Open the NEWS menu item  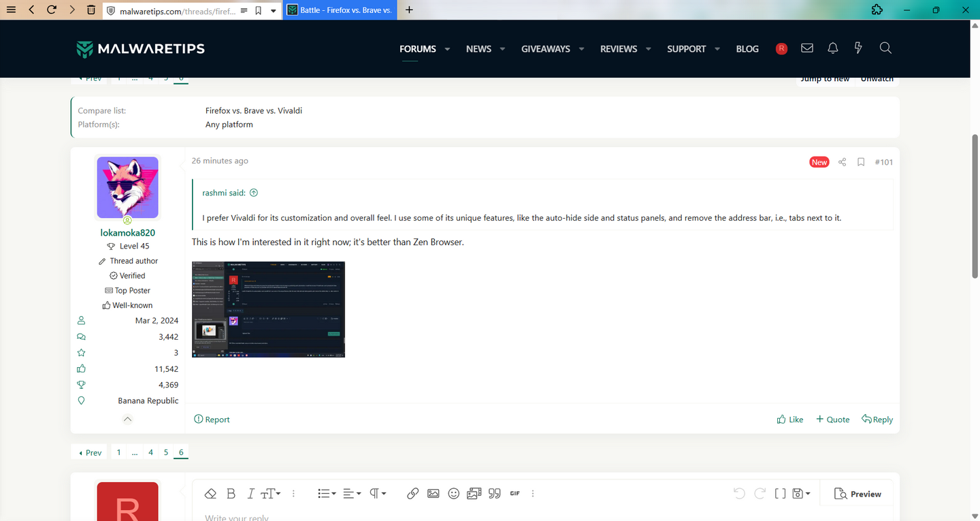click(x=478, y=49)
